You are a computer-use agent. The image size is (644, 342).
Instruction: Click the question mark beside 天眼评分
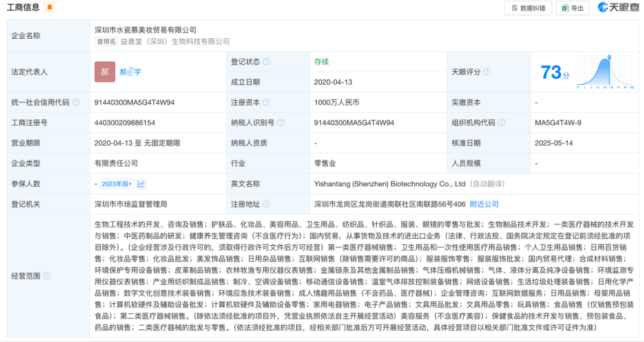(487, 72)
